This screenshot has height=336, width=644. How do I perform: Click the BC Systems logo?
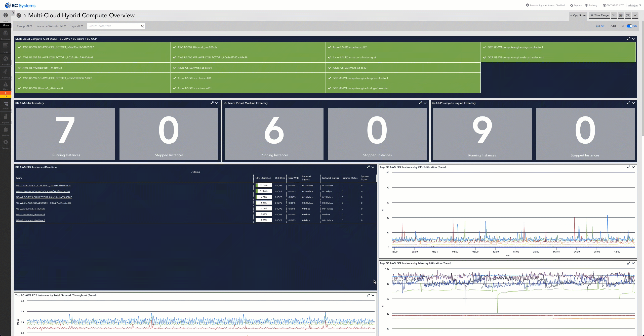[x=20, y=6]
